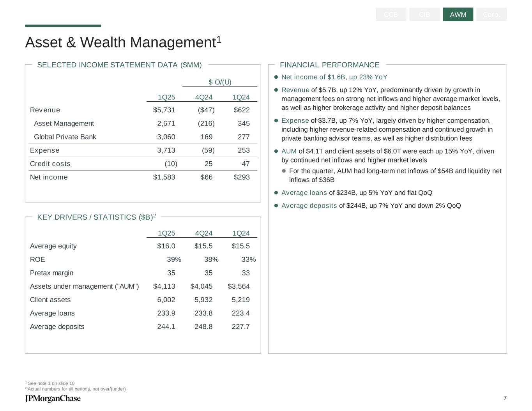Go to the Corp. tab
This screenshot has width=532, height=411.
[x=491, y=14]
